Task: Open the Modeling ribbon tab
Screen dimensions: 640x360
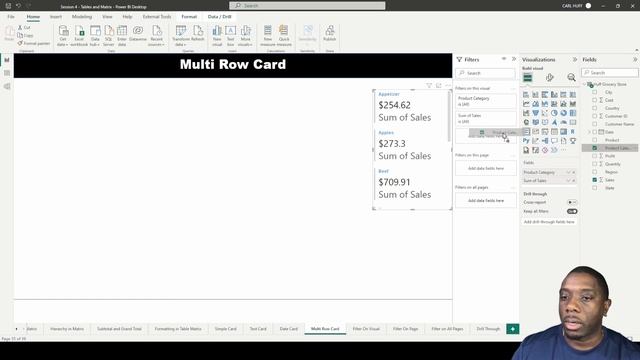Action: (x=82, y=17)
